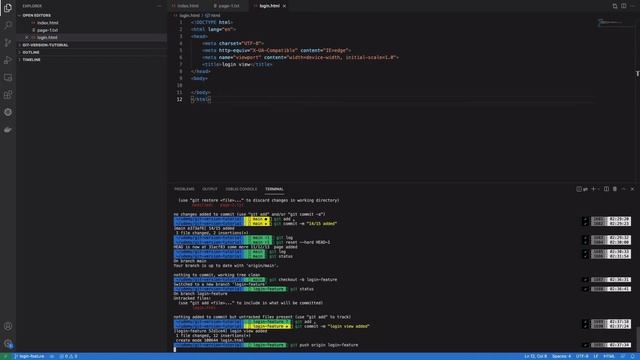Click the code minimap in editor
This screenshot has height=360, width=640.
point(611,23)
